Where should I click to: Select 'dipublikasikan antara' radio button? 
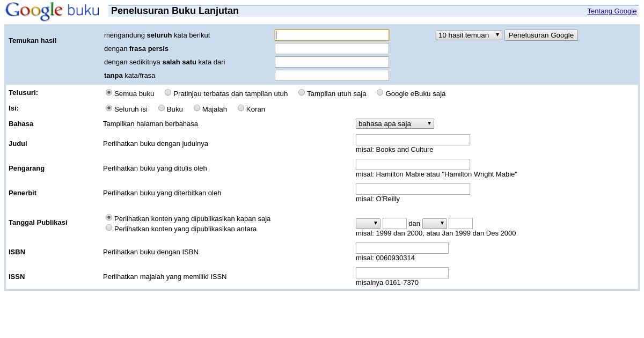[109, 228]
